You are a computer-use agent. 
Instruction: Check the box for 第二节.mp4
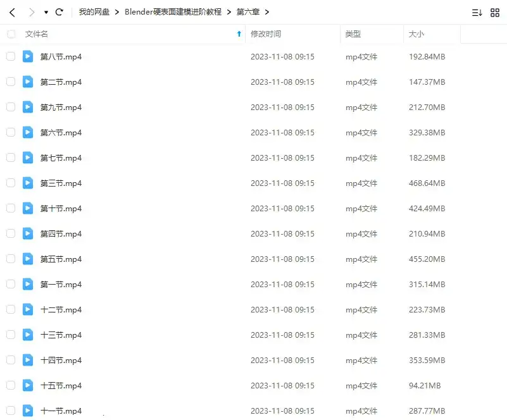pos(11,82)
